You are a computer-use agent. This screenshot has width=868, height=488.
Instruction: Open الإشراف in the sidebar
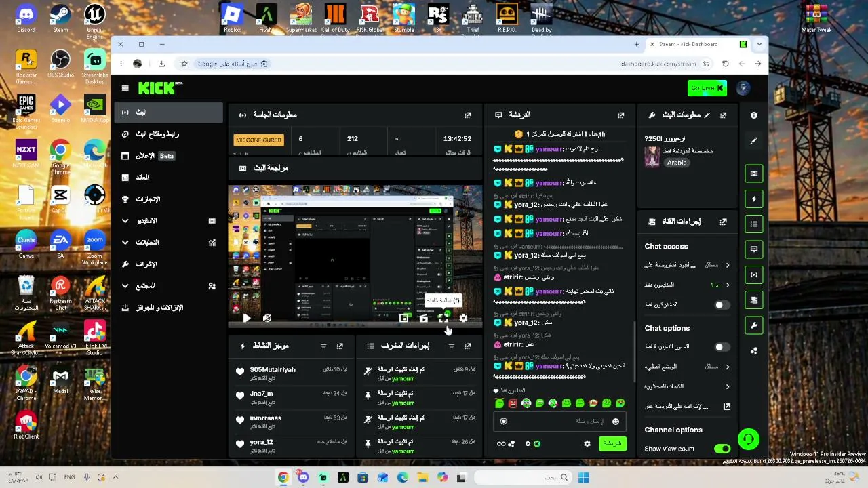(170, 264)
